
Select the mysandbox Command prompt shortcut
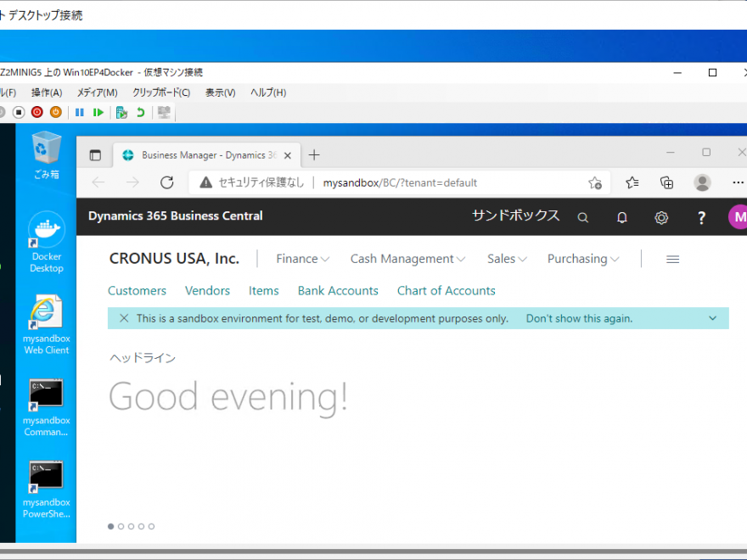(47, 407)
